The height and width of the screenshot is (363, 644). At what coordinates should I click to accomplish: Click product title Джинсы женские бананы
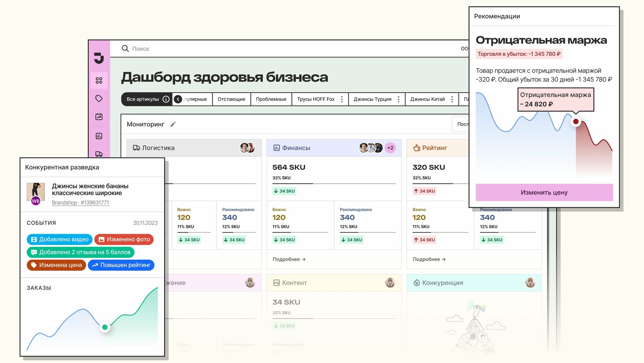(x=90, y=190)
